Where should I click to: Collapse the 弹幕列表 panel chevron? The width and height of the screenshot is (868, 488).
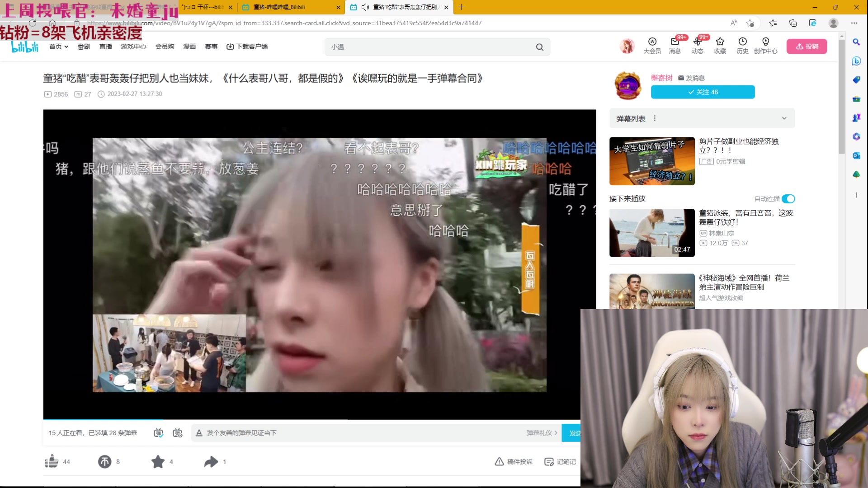coord(784,118)
